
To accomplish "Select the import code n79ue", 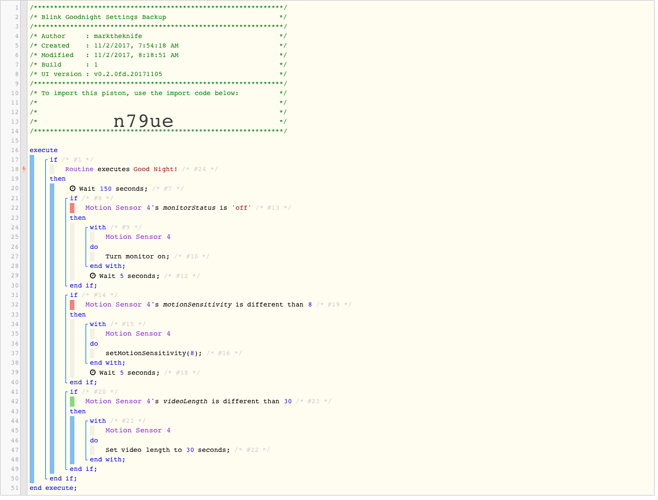I will (x=143, y=121).
